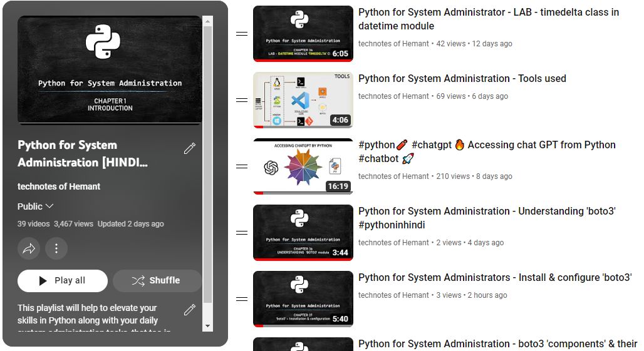
Task: Click '4 days ago' under Understanding boto3
Action: (x=486, y=243)
